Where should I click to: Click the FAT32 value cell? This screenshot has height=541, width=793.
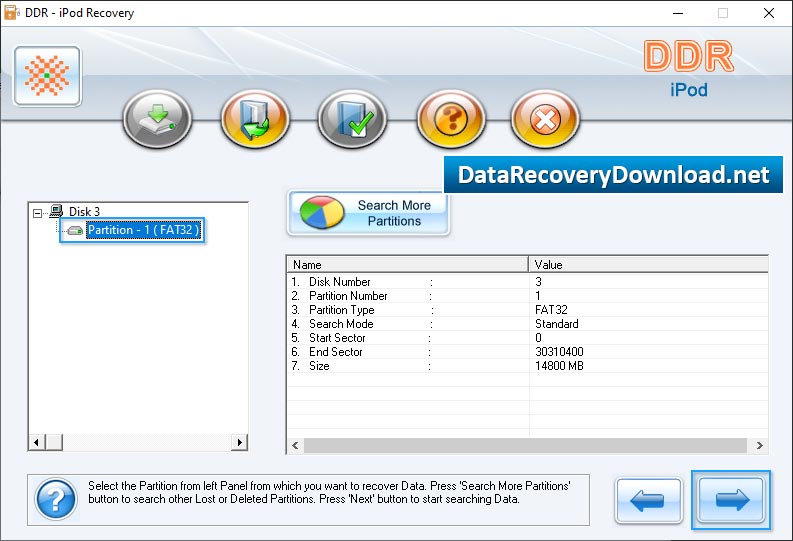click(x=551, y=310)
